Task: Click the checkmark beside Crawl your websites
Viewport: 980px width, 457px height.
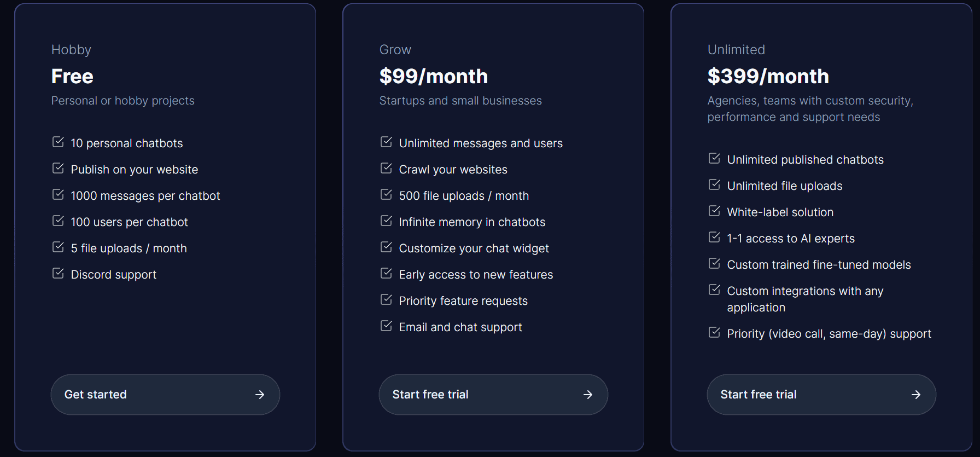Action: tap(386, 168)
